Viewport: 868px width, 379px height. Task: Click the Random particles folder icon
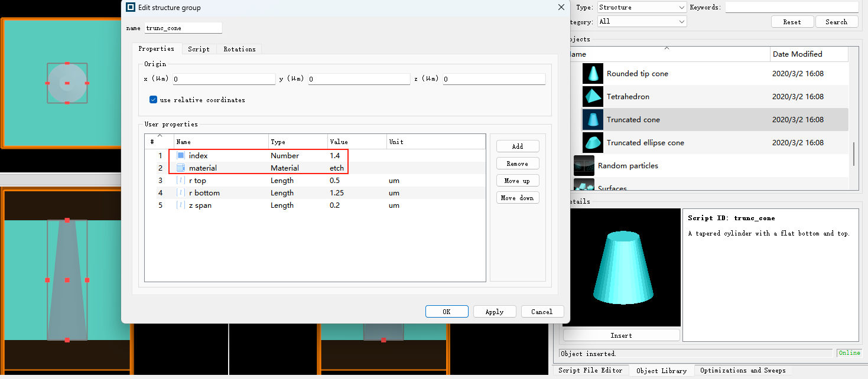click(x=584, y=166)
